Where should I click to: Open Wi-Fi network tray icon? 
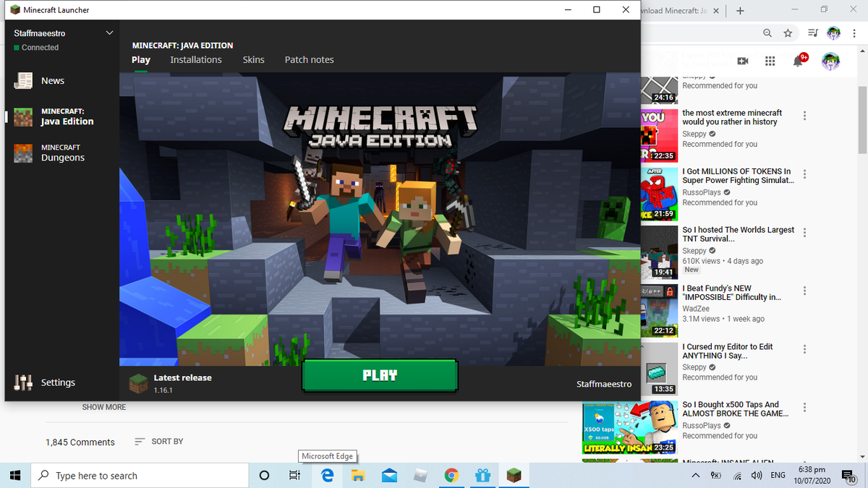click(737, 476)
